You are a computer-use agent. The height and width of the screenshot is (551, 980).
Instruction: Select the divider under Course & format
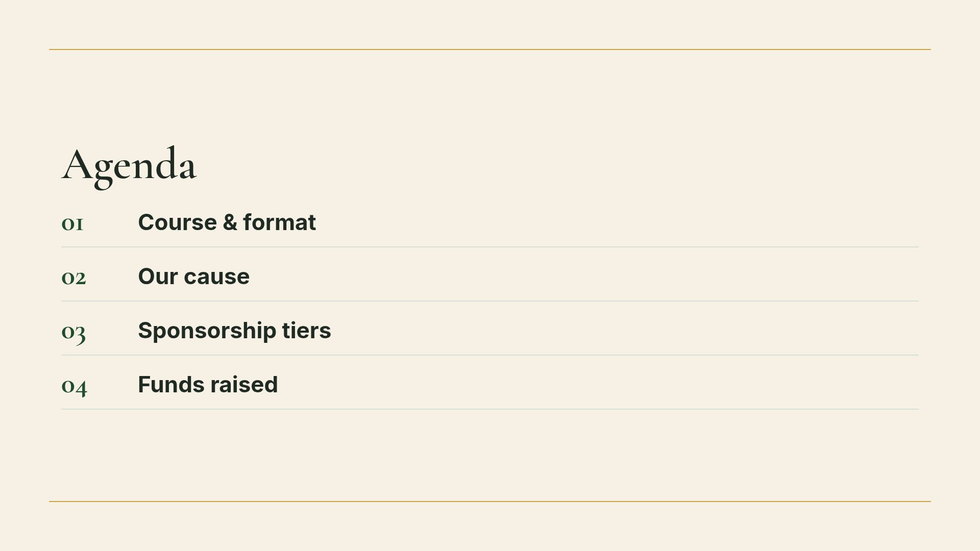click(490, 247)
